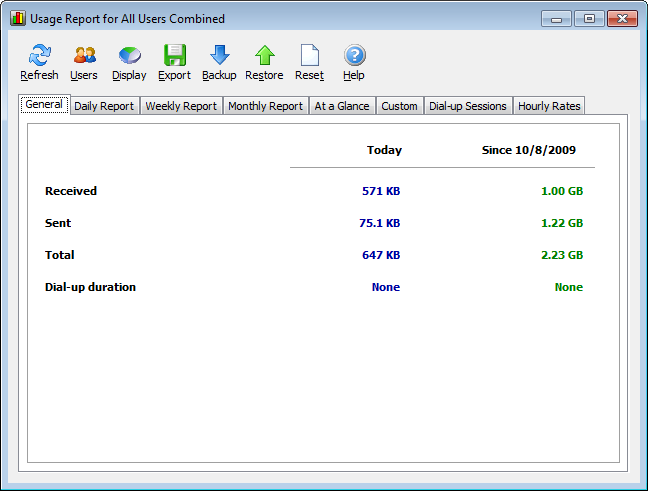The height and width of the screenshot is (491, 648).
Task: Click the Refresh arrows icon
Action: pyautogui.click(x=40, y=55)
